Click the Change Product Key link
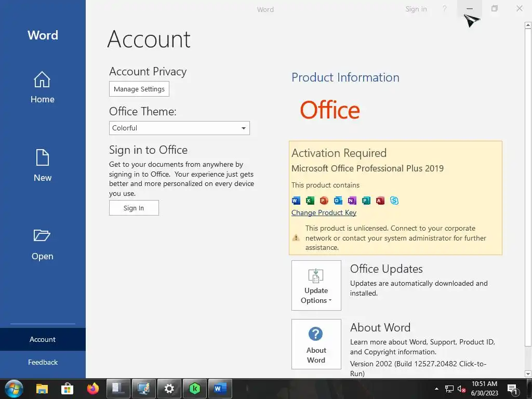Screen dimensions: 532x399 324,212
